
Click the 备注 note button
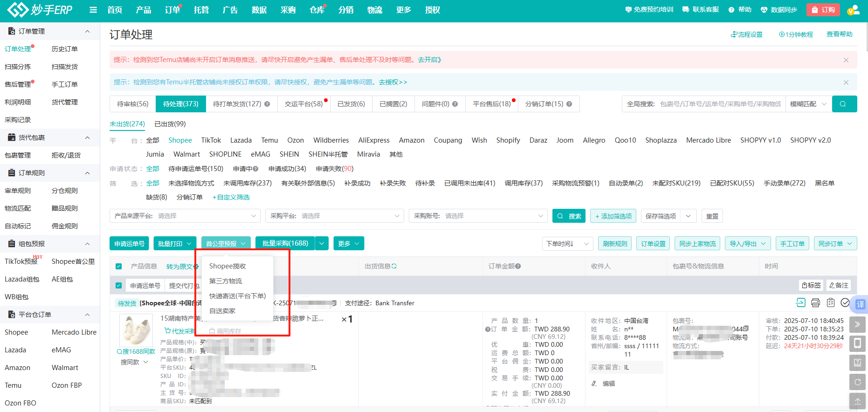pos(839,285)
